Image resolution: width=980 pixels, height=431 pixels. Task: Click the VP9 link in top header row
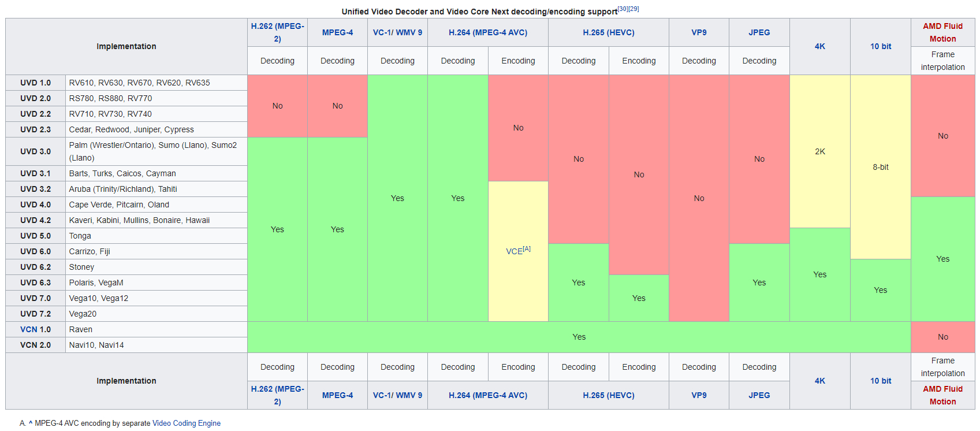(699, 32)
